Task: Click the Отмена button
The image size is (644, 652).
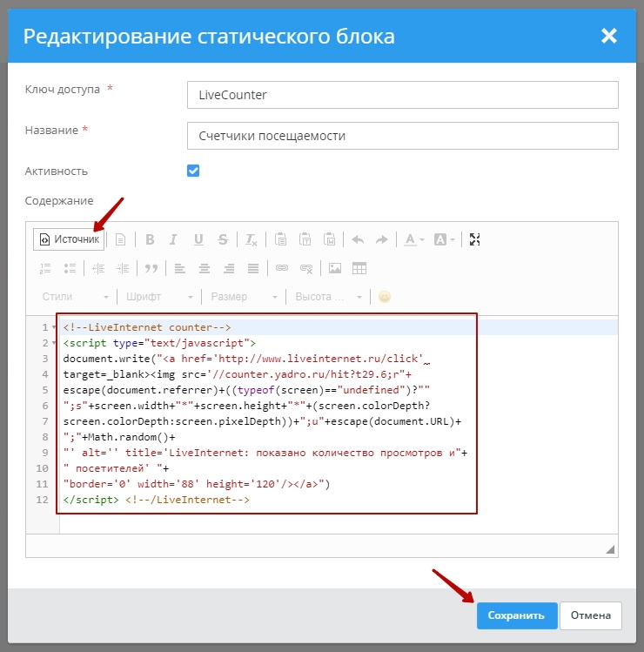Action: click(x=591, y=615)
